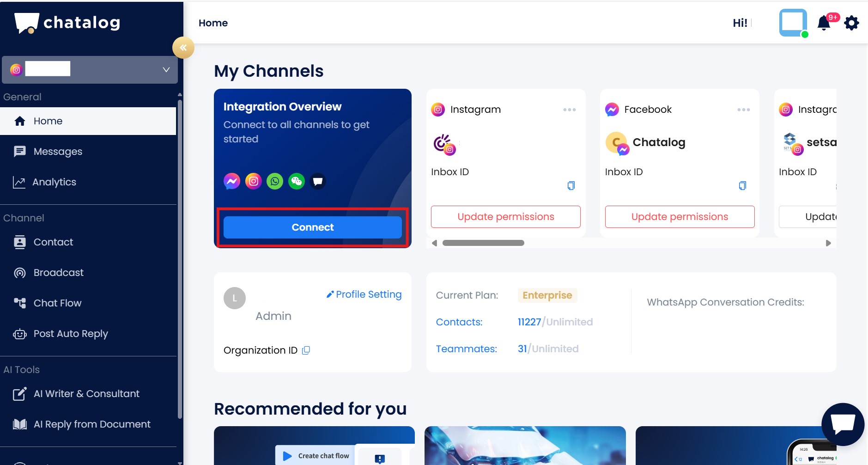Click the WhatsApp icon in Integration Overview

click(x=275, y=181)
